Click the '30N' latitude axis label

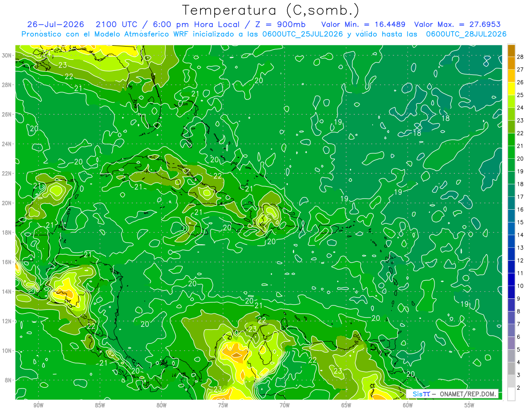point(7,55)
